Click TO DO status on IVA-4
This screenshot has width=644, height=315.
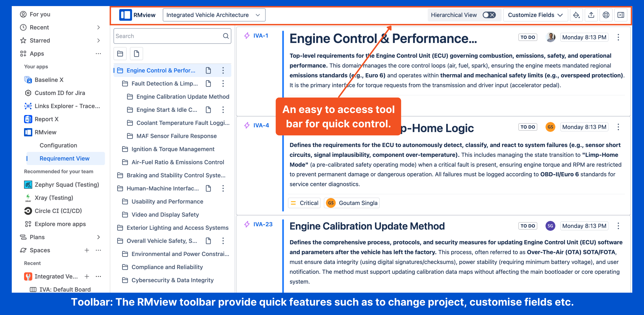[528, 127]
